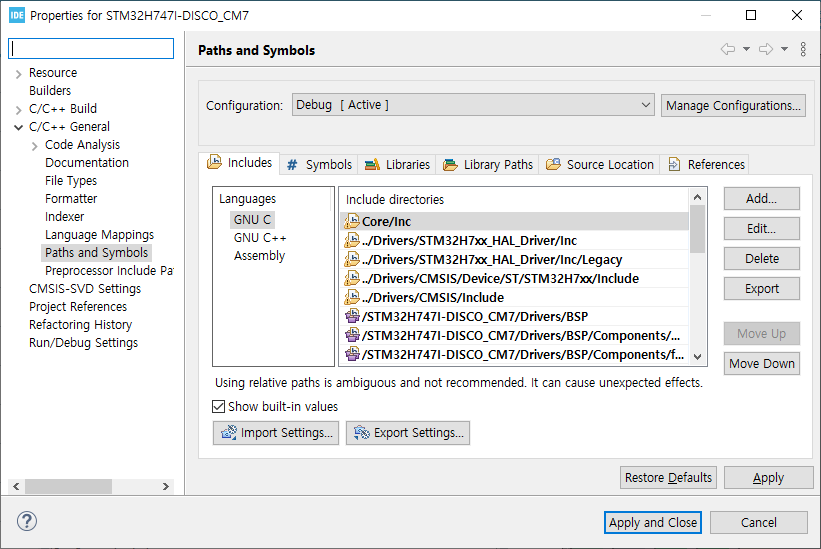The height and width of the screenshot is (549, 821).
Task: Switch to the Symbols tab
Action: (x=319, y=164)
